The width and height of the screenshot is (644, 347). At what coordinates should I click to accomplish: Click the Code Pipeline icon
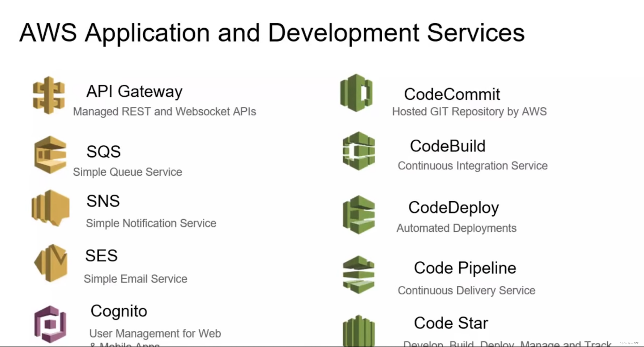[359, 275]
